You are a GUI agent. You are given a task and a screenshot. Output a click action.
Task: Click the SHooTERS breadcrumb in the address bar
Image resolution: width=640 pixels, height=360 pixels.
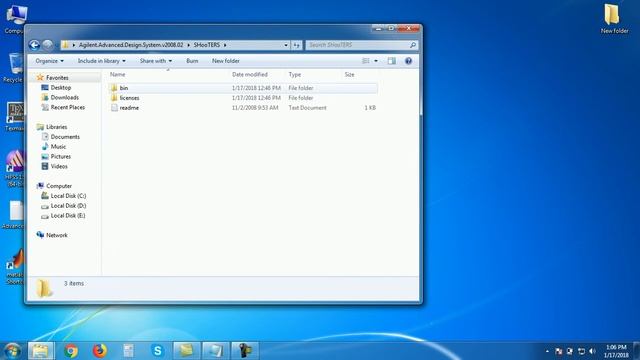pyautogui.click(x=207, y=45)
